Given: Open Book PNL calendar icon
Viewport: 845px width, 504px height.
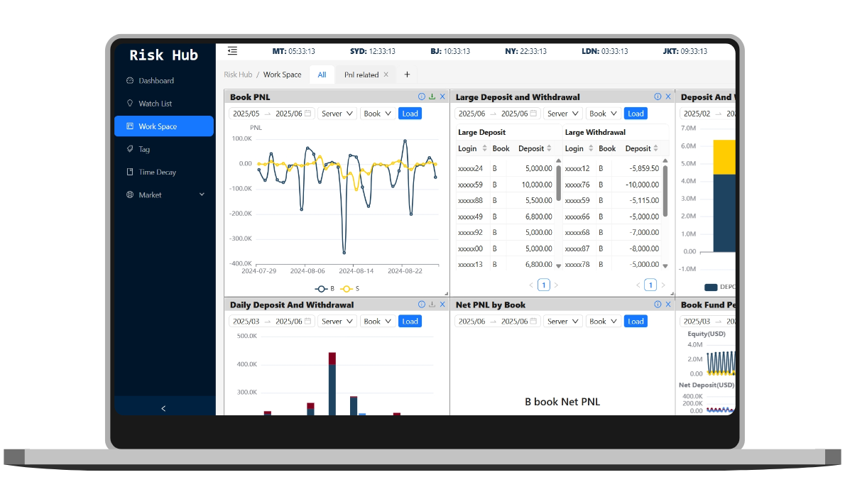Looking at the screenshot, I should coord(307,113).
